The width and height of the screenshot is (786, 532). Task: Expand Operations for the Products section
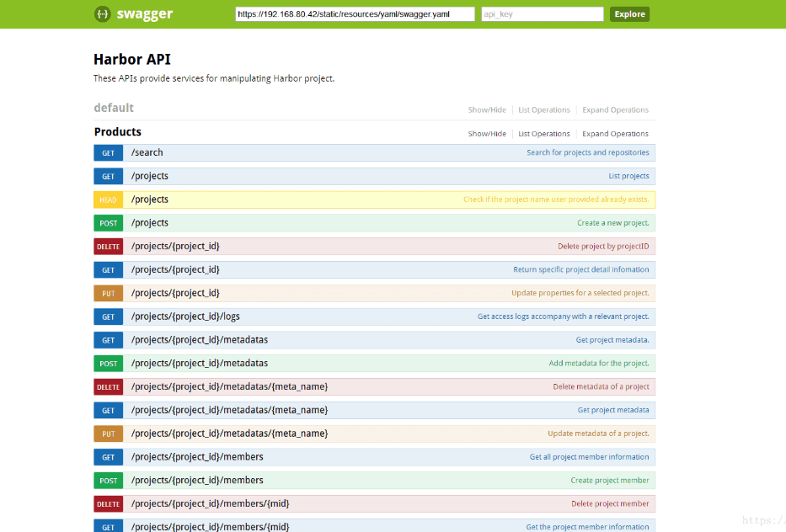click(x=615, y=134)
